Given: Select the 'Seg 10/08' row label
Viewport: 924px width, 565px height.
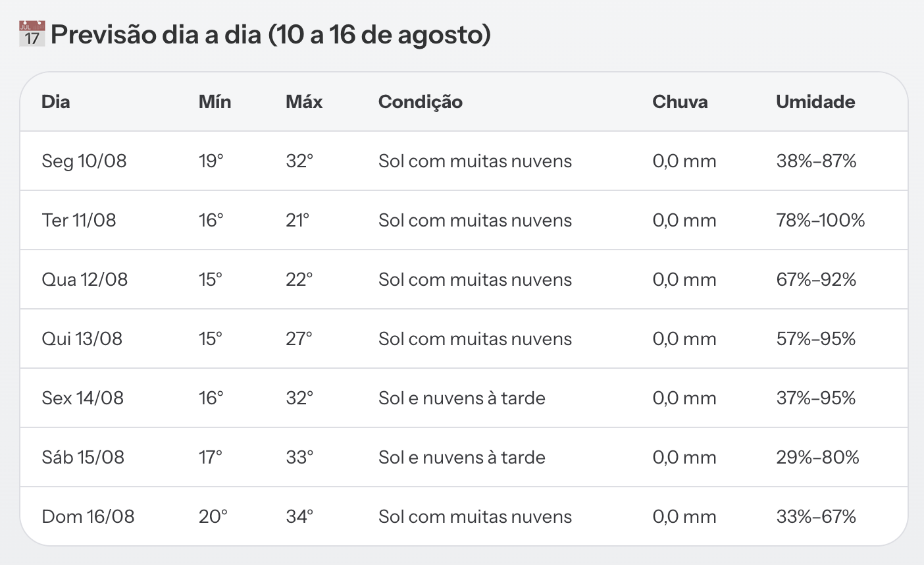Looking at the screenshot, I should click(84, 161).
